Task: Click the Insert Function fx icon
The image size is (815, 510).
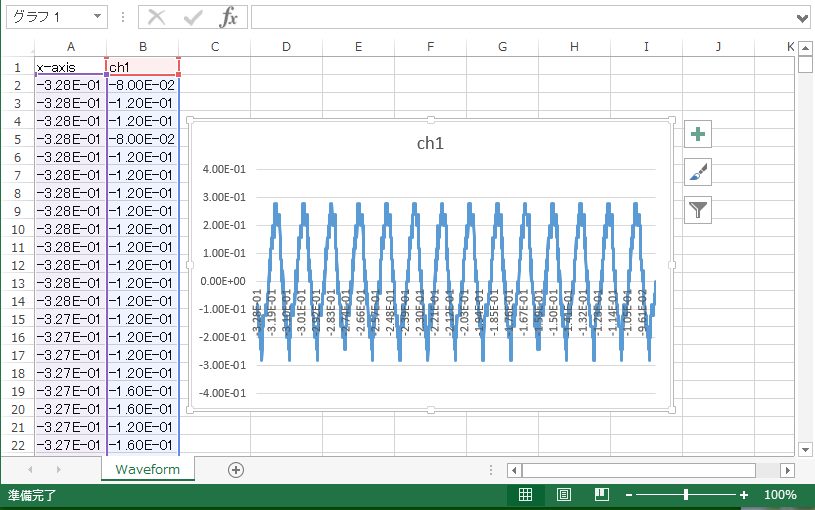Action: click(228, 17)
